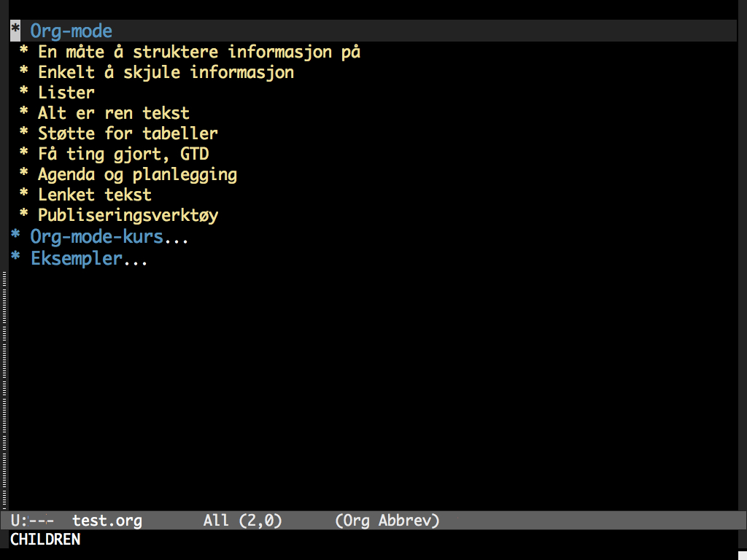Click the star before Eksempler heading
This screenshot has height=560, width=747.
[15, 259]
